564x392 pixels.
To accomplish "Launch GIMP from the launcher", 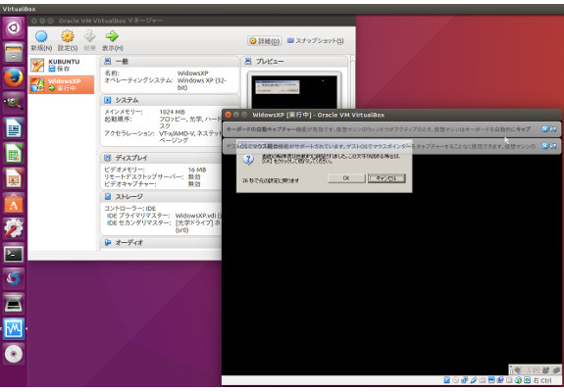I will point(14,103).
